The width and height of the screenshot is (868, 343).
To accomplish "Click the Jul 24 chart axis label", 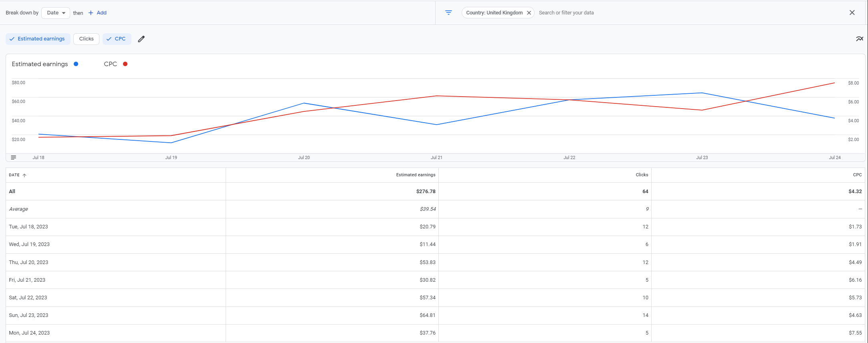I will click(835, 157).
